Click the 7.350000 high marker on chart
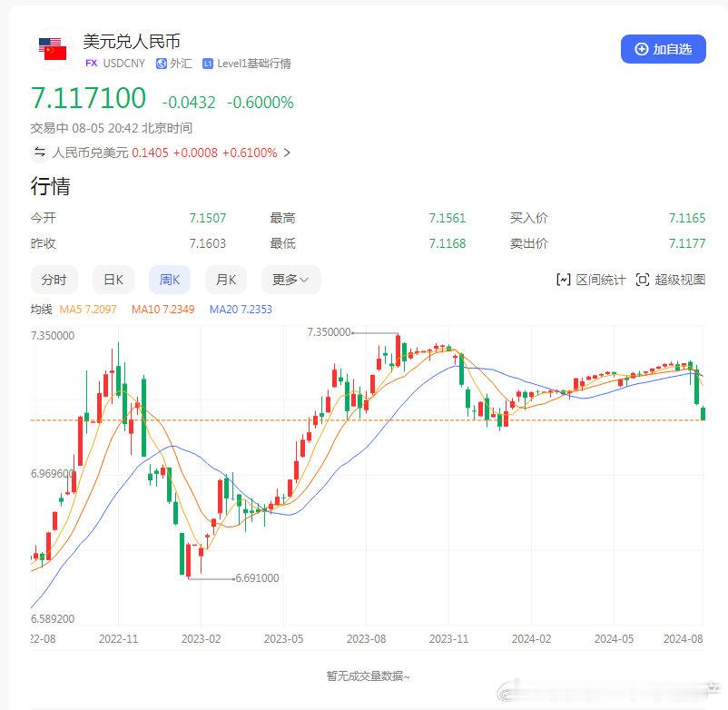 coord(329,332)
